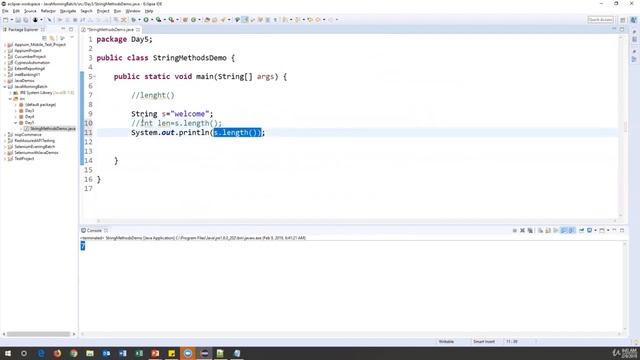This screenshot has width=640, height=360.
Task: Toggle Show Console When Standard Out Changes
Action: tap(564, 231)
